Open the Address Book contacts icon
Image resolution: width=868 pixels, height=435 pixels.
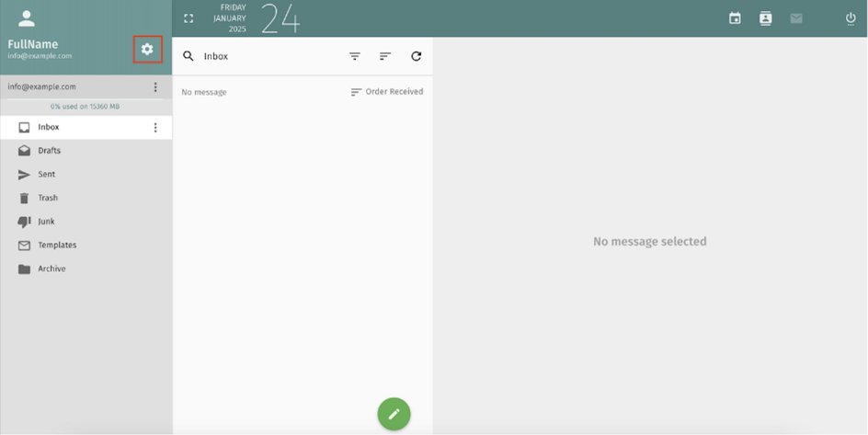(x=766, y=18)
